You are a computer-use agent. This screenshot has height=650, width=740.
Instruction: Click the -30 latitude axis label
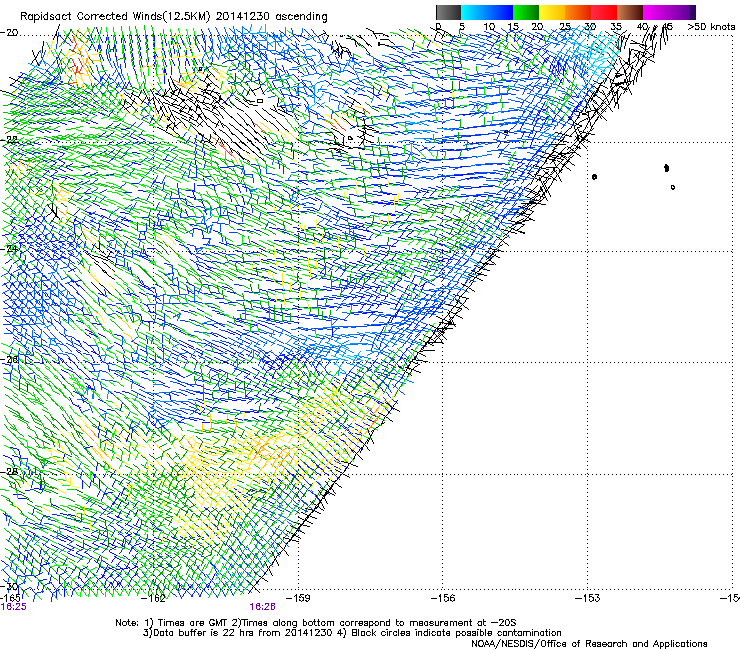pos(10,587)
